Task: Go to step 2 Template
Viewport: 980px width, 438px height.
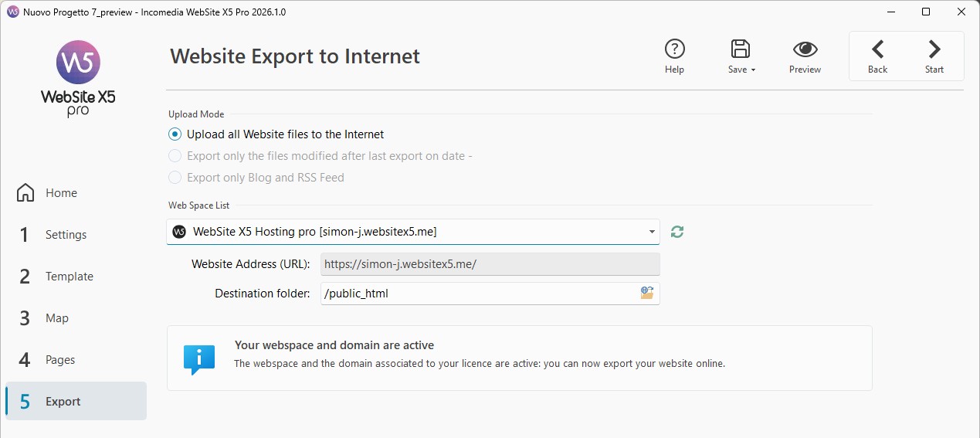Action: tap(76, 277)
